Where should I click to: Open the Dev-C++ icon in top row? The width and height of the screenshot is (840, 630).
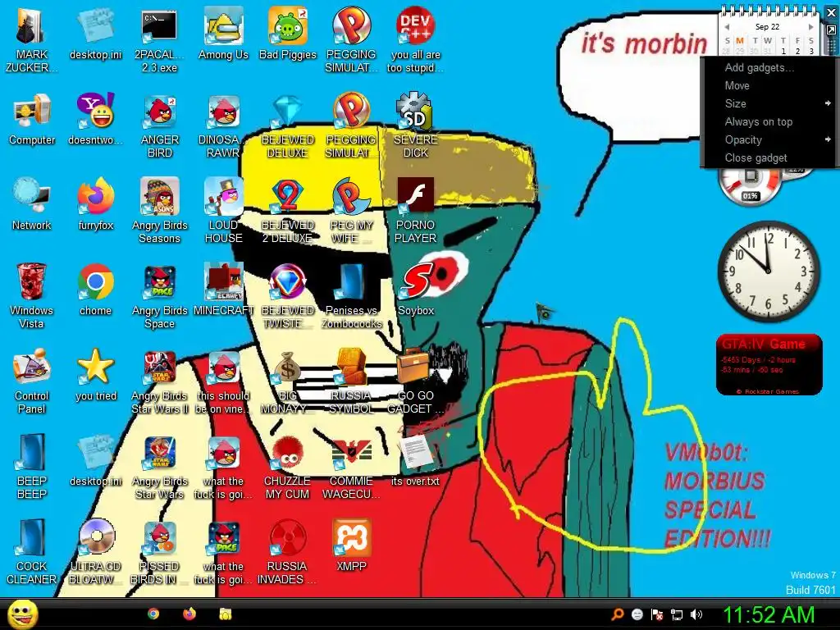[x=415, y=39]
